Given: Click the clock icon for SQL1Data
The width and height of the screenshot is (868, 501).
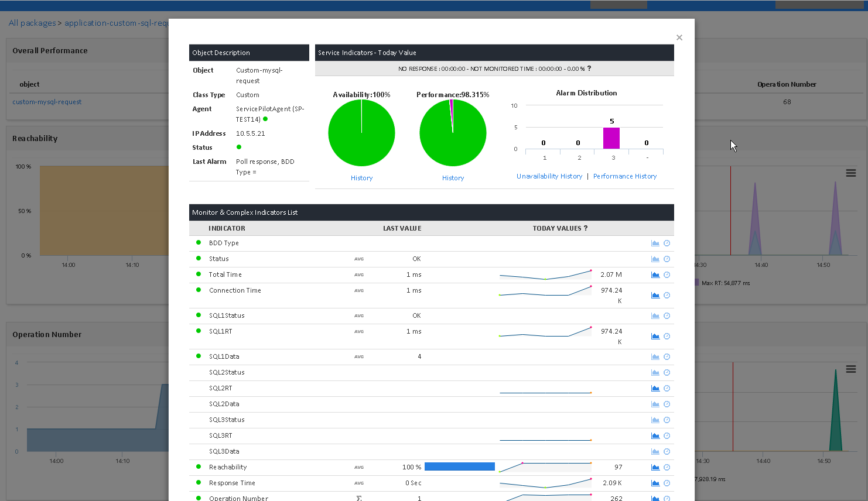Looking at the screenshot, I should [667, 357].
